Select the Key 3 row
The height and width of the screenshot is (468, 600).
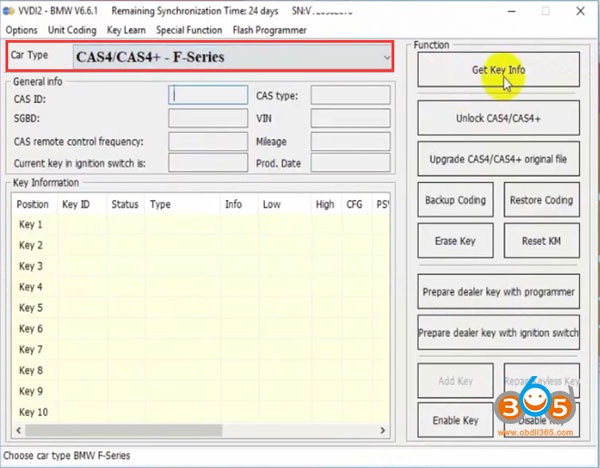pyautogui.click(x=201, y=266)
